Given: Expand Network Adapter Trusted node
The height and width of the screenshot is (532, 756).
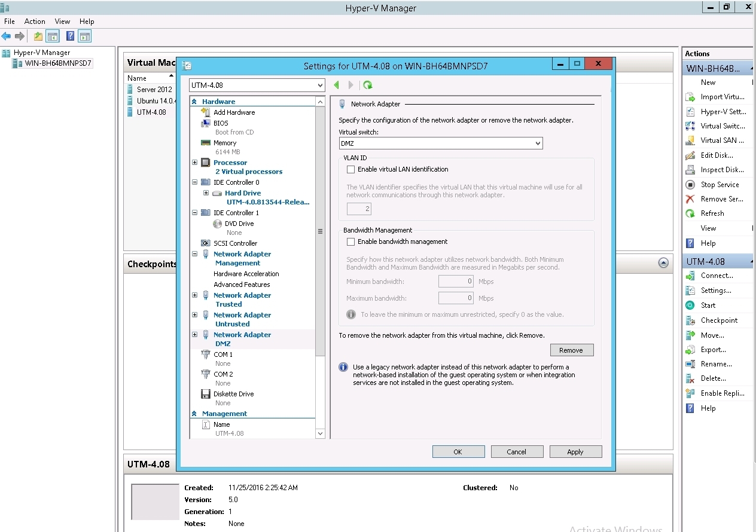Looking at the screenshot, I should (194, 295).
